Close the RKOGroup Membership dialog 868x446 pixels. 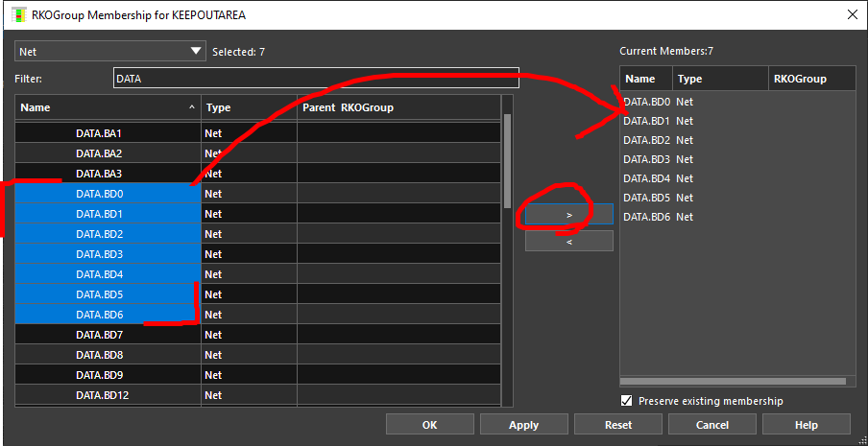point(853,15)
